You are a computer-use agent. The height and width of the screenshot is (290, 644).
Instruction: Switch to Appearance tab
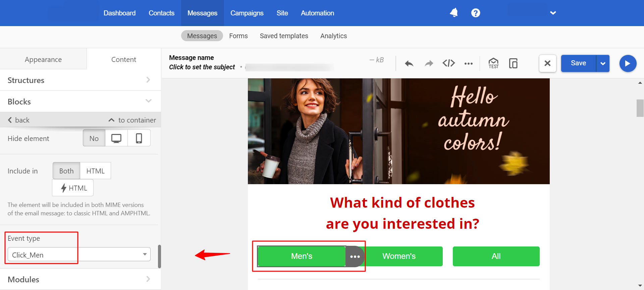(43, 59)
